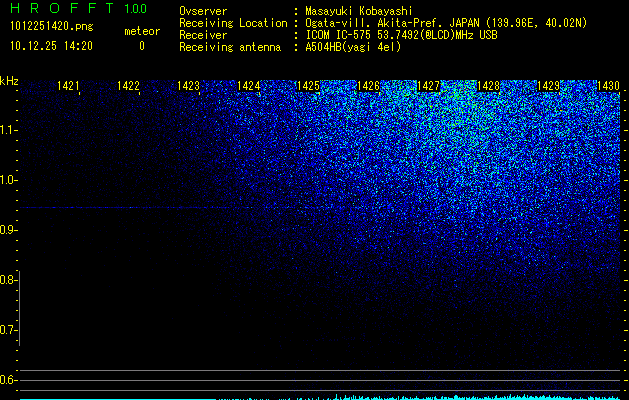
Task: Click the 0.6 kHz axis label
Action: (x=7, y=380)
